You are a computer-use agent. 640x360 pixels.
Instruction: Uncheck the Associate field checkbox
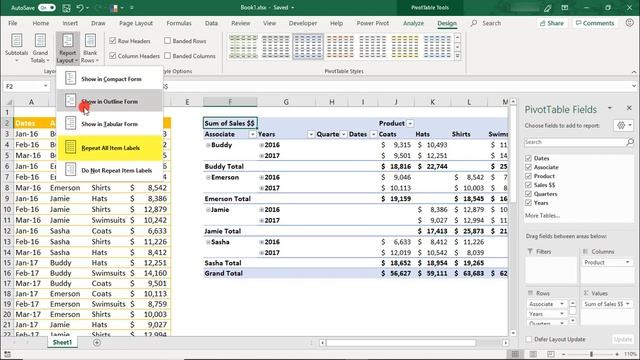point(529,167)
